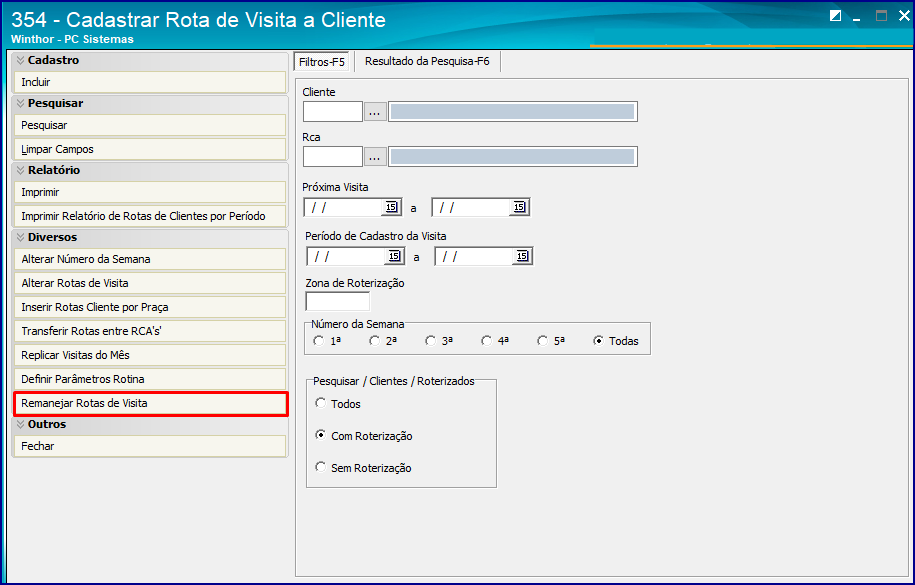Click Próxima Visita end date field

click(472, 207)
